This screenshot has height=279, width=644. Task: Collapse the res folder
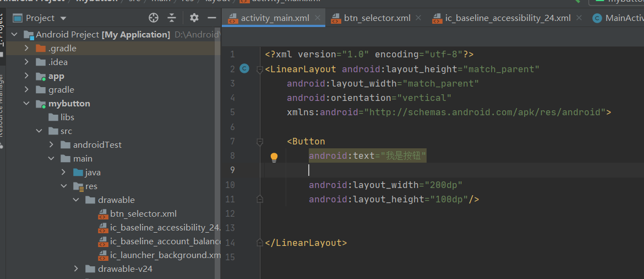tap(64, 186)
